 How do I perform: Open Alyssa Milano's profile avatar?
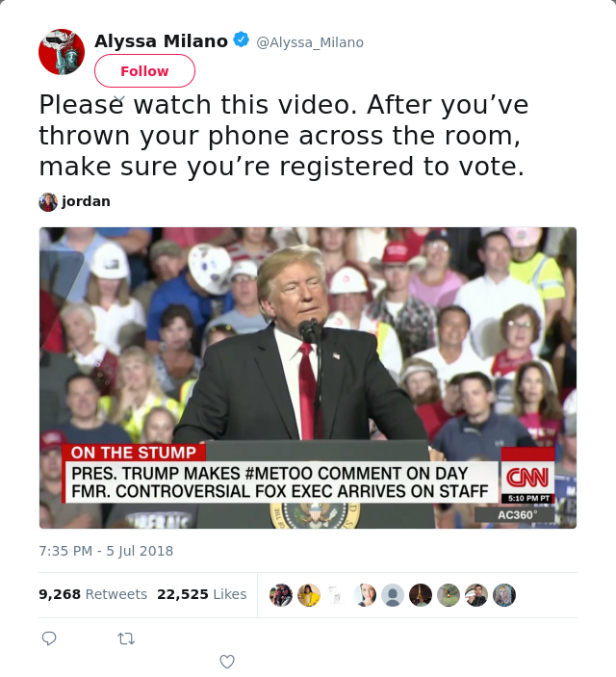coord(62,52)
